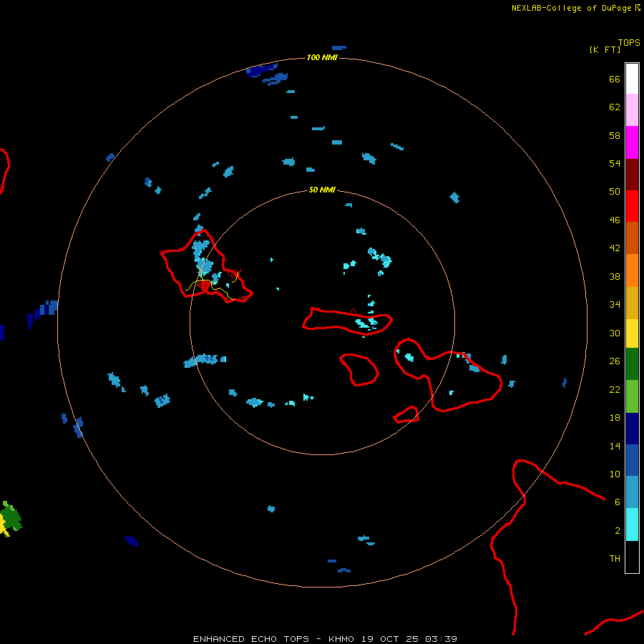Click the 14 legend value
Screen dimensions: 644x644
615,446
